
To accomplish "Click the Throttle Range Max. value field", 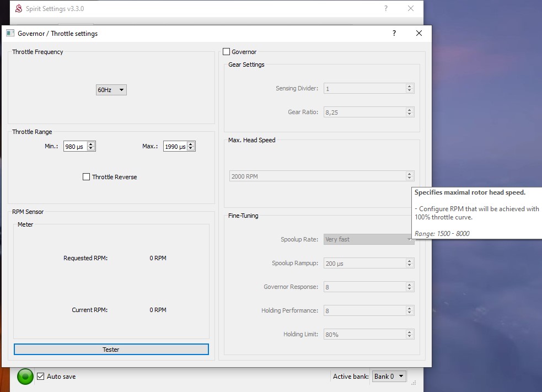I will click(175, 147).
